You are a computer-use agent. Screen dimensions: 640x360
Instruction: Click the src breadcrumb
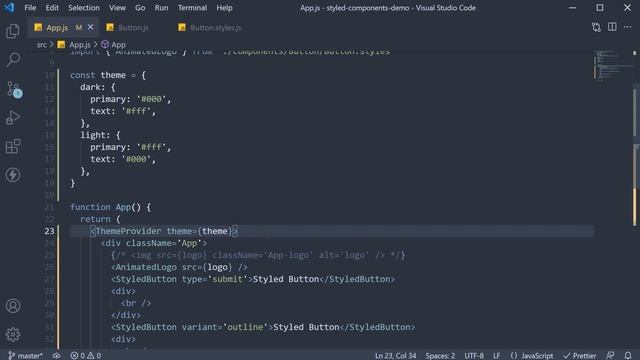[42, 44]
